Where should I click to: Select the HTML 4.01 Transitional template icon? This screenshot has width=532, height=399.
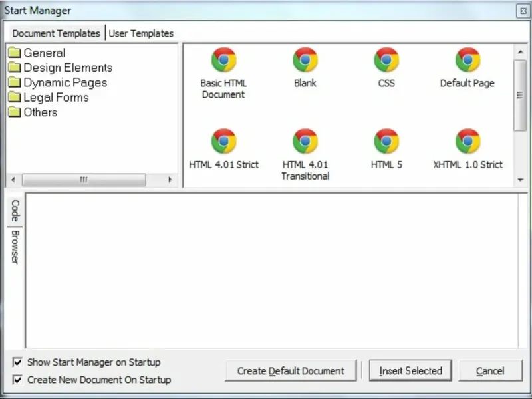click(x=305, y=141)
